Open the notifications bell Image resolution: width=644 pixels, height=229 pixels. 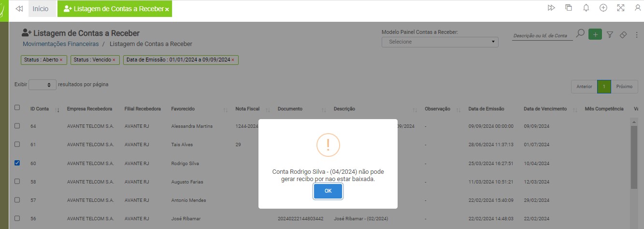click(x=586, y=8)
